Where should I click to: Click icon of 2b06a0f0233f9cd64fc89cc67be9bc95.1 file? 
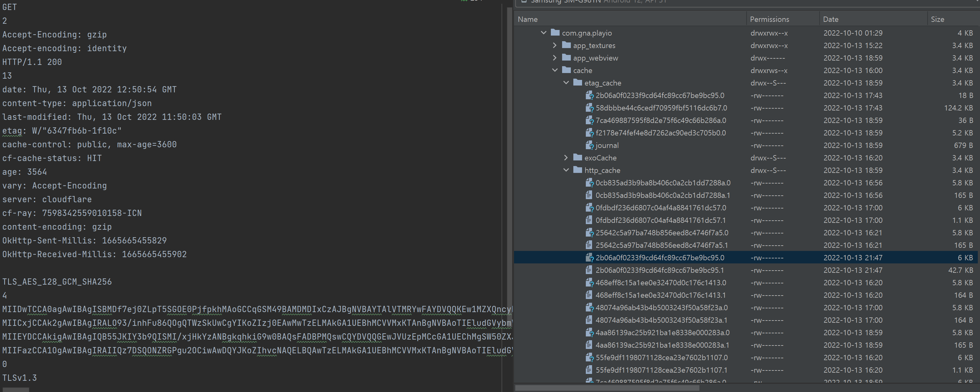589,270
